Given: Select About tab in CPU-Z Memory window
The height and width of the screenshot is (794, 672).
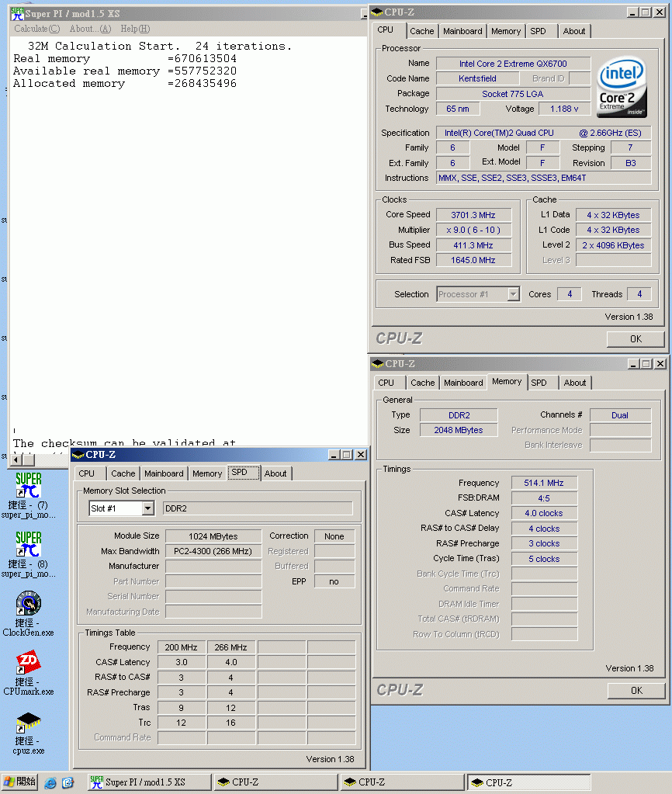Looking at the screenshot, I should click(575, 383).
